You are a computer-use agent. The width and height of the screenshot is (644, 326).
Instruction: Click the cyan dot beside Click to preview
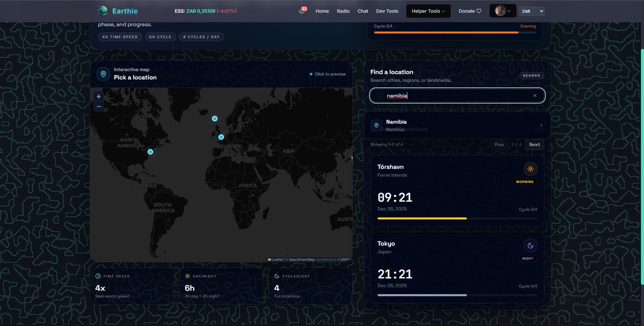coord(311,74)
